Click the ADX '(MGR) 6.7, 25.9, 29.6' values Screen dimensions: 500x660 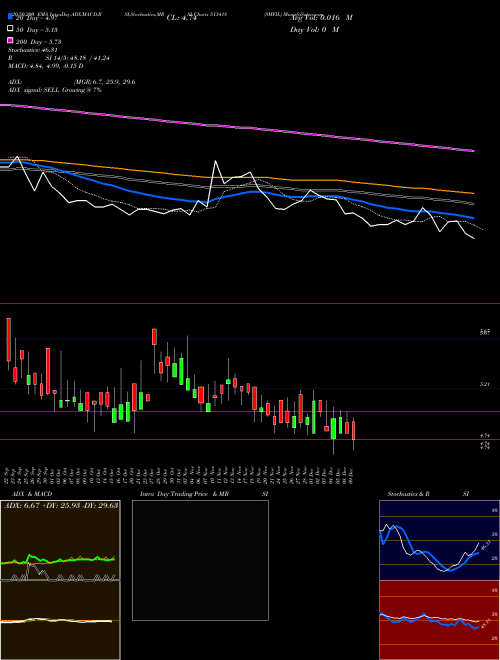(x=104, y=82)
